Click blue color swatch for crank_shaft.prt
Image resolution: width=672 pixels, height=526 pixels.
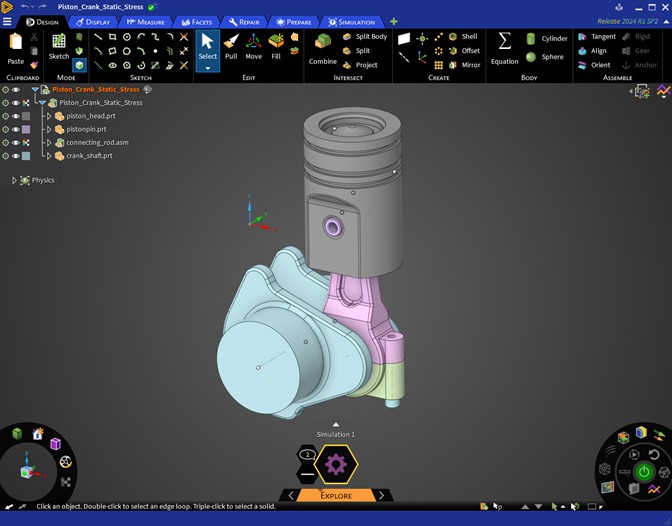point(26,156)
